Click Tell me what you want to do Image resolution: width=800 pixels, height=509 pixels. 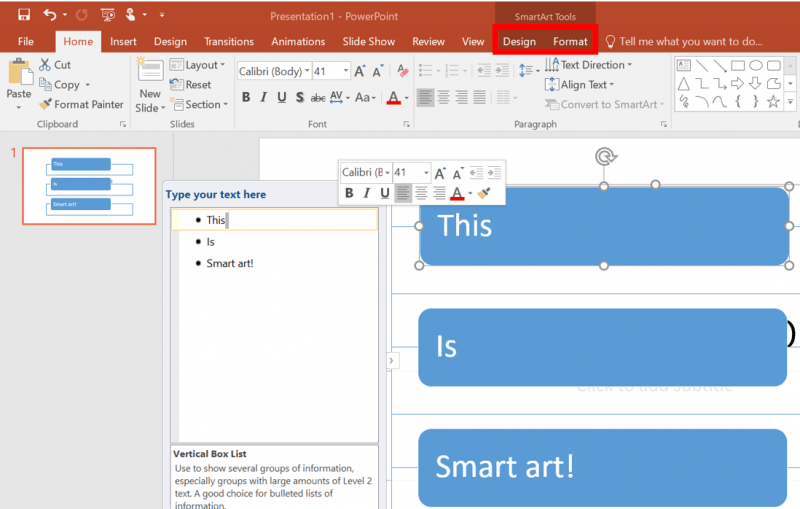click(x=684, y=41)
